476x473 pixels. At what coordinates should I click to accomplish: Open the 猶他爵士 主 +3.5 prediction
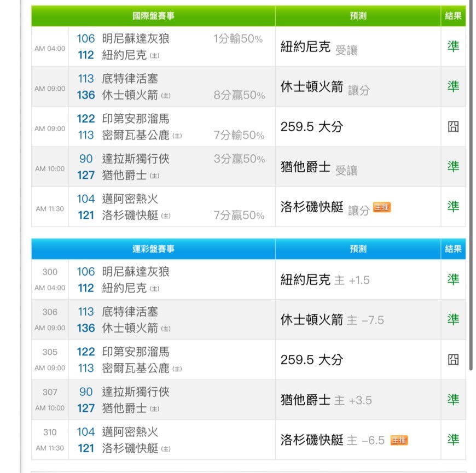[326, 400]
